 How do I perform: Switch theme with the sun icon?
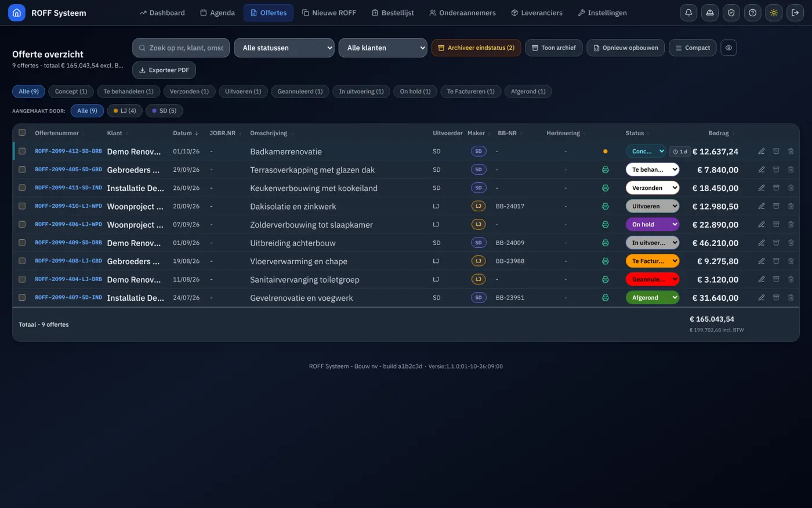coord(774,13)
